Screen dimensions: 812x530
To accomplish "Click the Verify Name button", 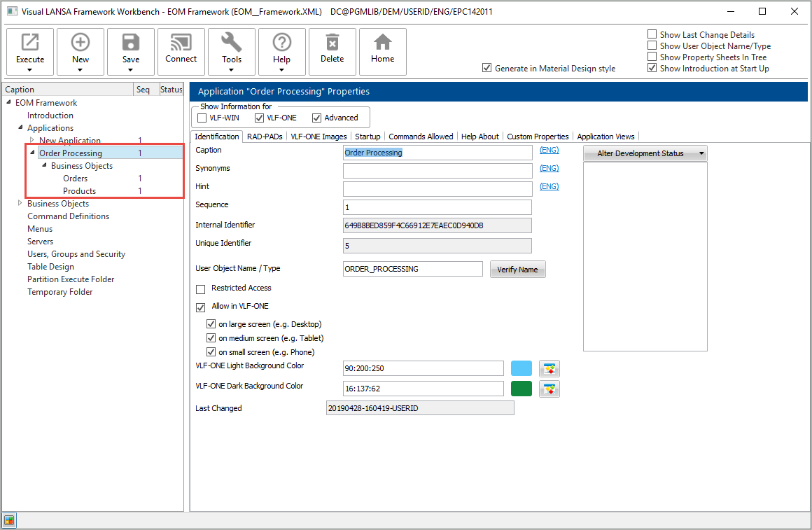I will [x=517, y=270].
